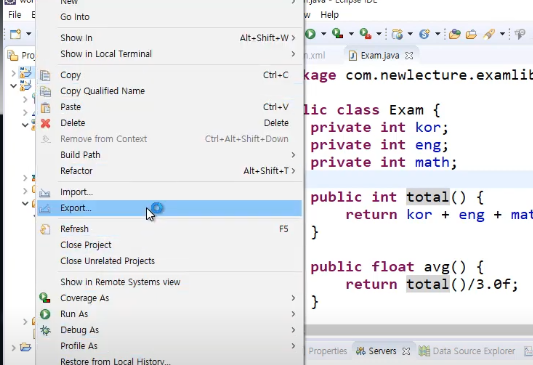
Task: Open the External Tools dropdown arrow
Action: [378, 34]
